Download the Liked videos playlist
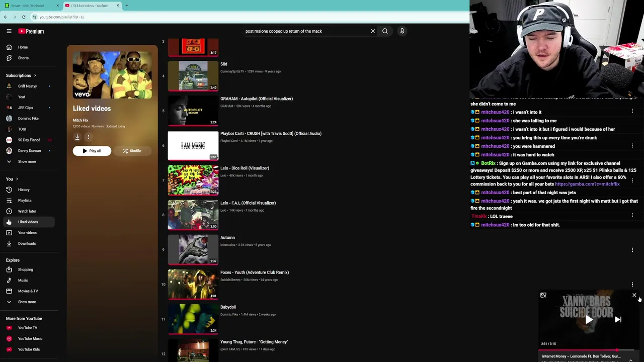Viewport: 644px width, 362px height. point(77,137)
